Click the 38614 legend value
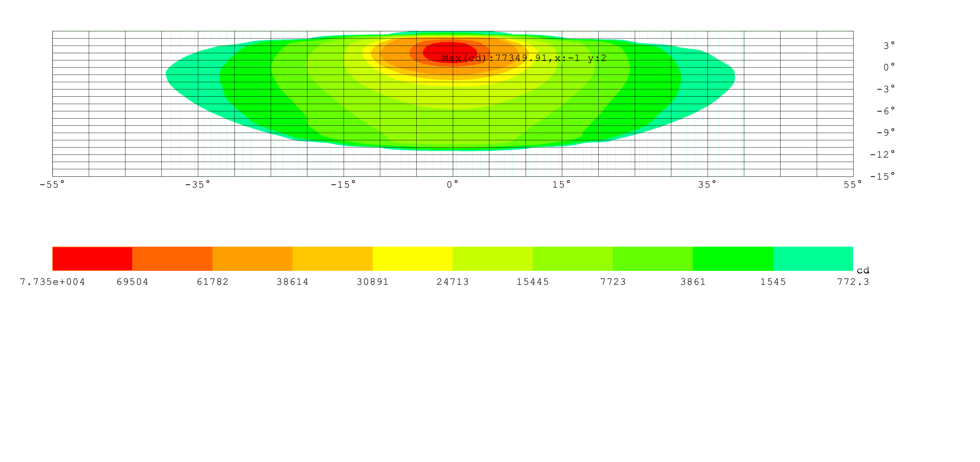This screenshot has width=980, height=462. pyautogui.click(x=293, y=282)
